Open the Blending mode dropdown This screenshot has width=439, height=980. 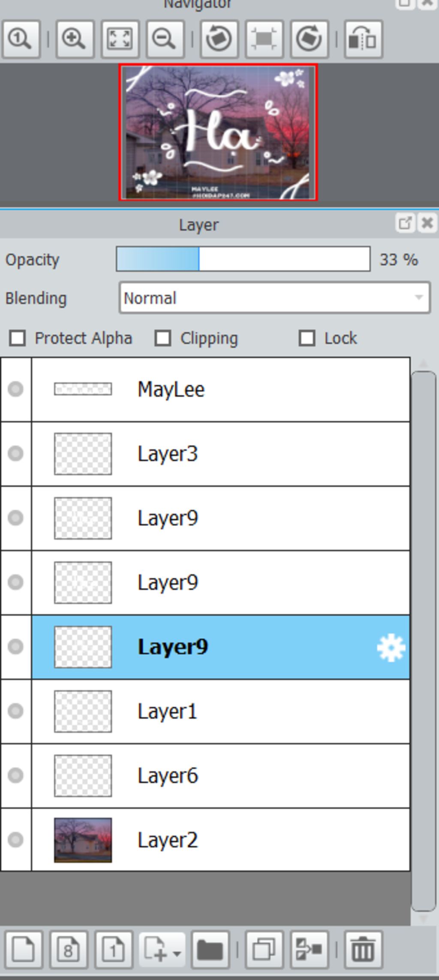275,298
